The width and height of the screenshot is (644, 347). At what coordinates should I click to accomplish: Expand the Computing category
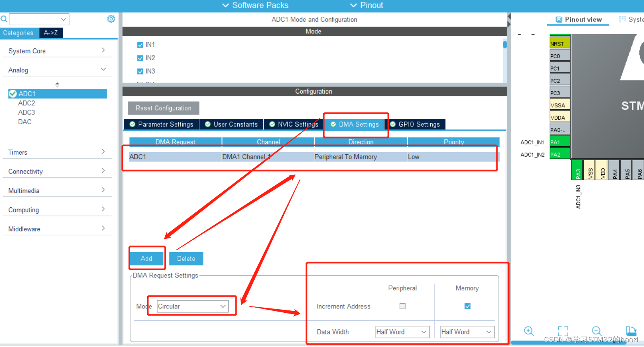[x=57, y=210]
